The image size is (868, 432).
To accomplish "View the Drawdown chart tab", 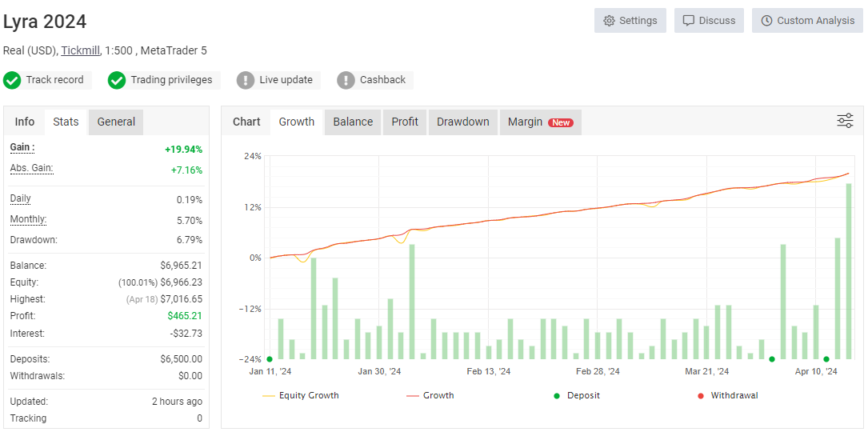I will click(462, 122).
